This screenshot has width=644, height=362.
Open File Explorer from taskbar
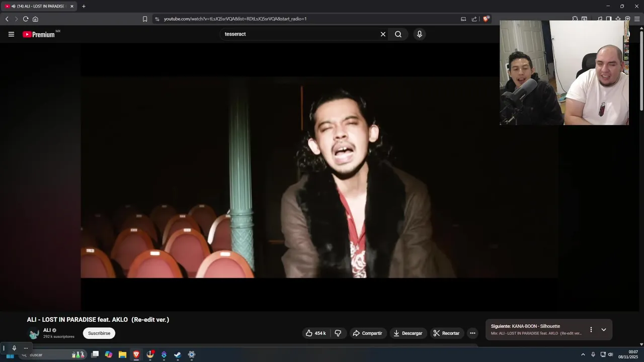point(122,355)
